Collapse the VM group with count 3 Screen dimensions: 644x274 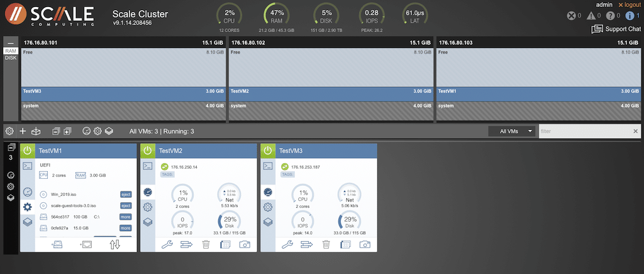(11, 147)
